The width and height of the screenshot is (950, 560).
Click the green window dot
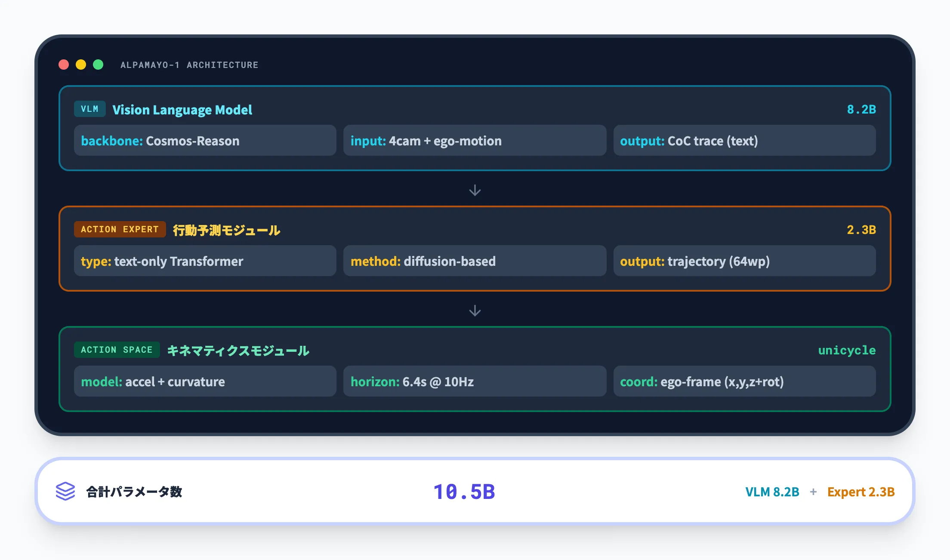coord(98,65)
